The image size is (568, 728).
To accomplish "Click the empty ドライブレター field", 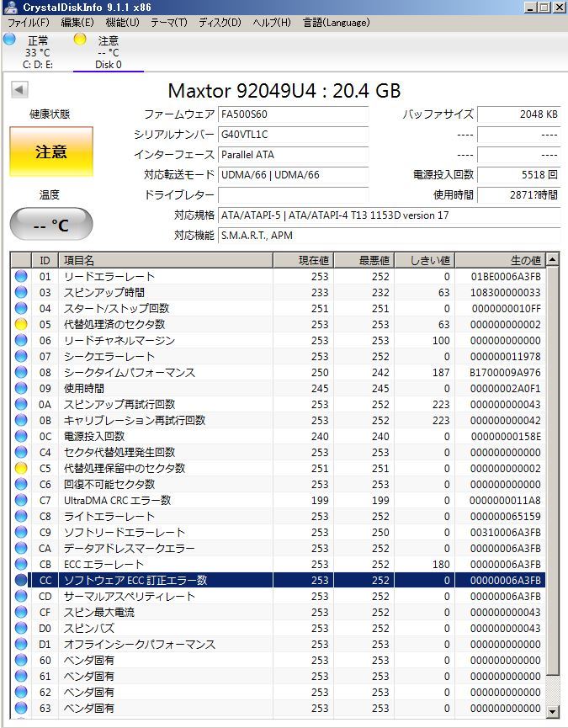I will [x=293, y=195].
